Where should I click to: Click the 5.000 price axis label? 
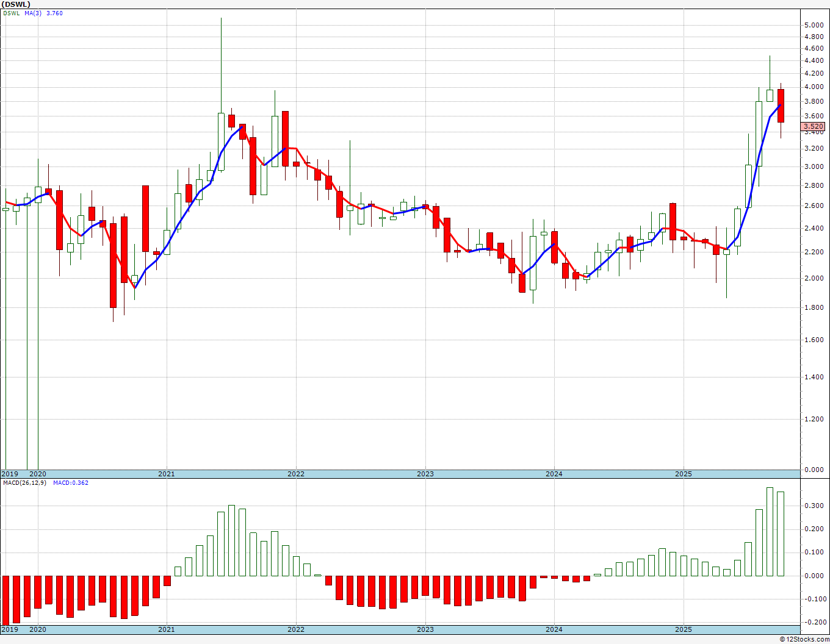coord(814,25)
